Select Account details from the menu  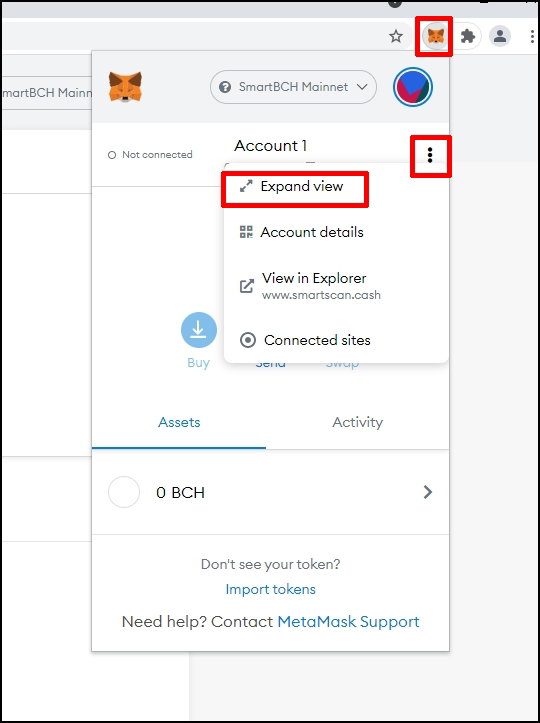coord(301,232)
